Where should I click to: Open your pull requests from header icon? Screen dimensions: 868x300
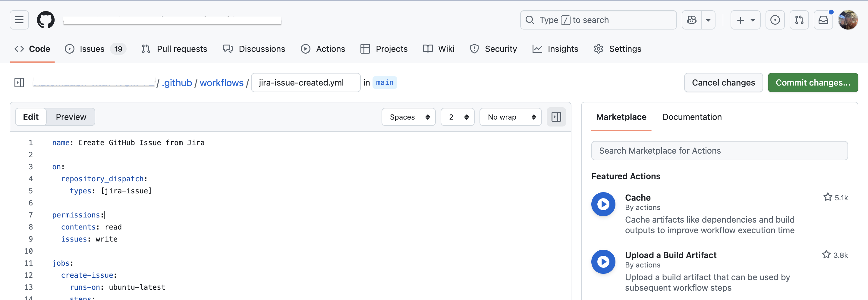pyautogui.click(x=799, y=20)
